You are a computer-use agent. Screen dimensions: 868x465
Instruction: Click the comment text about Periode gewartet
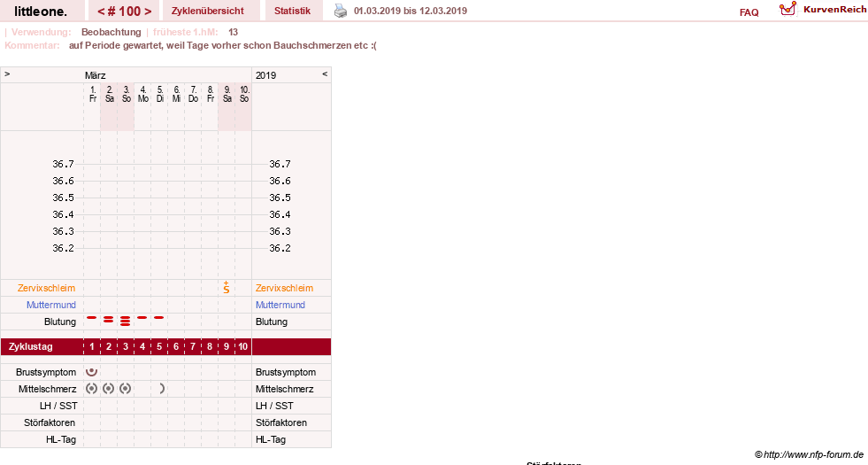pyautogui.click(x=223, y=45)
